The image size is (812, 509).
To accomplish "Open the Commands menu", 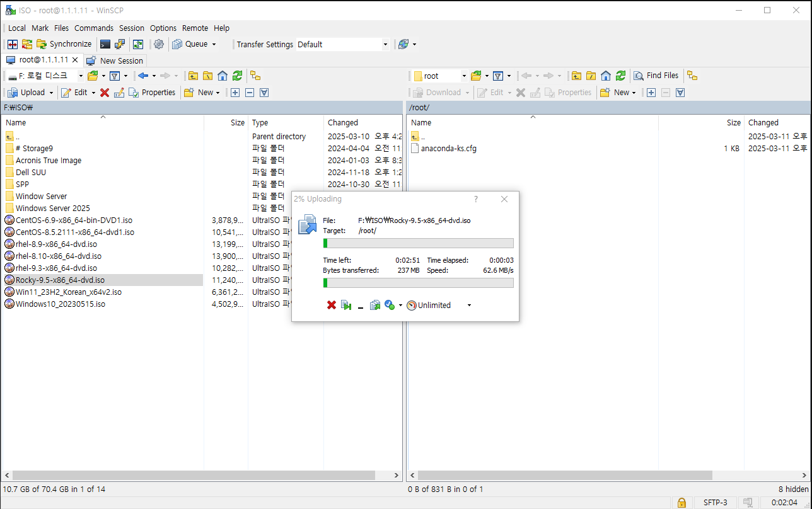I will coord(94,28).
